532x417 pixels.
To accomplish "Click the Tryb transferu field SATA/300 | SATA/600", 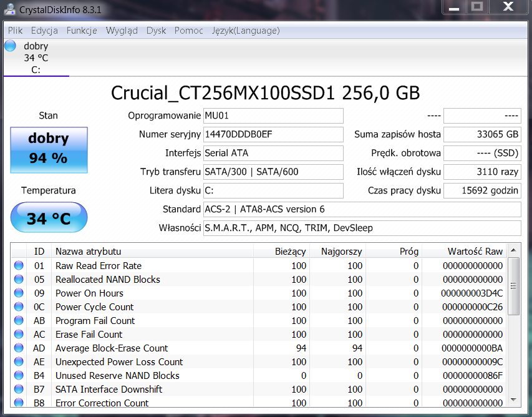I will [x=273, y=172].
